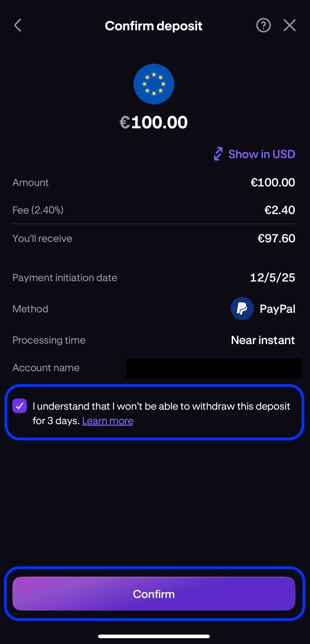This screenshot has height=644, width=310.
Task: Close the Confirm deposit screen
Action: pos(289,25)
